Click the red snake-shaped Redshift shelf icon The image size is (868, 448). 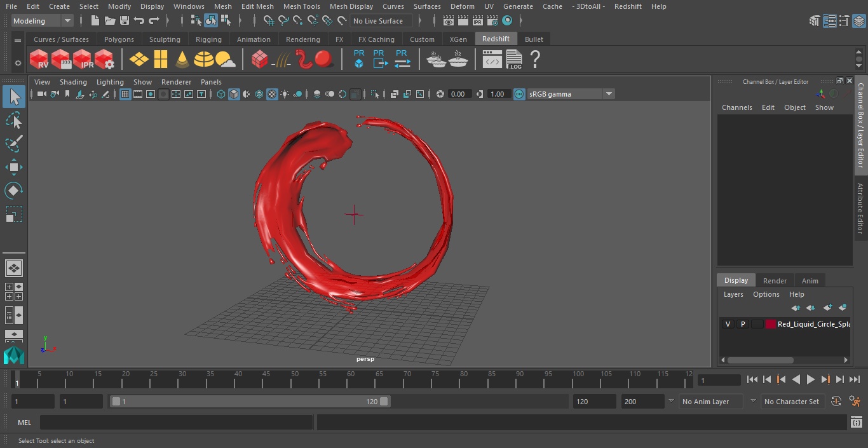click(x=304, y=60)
